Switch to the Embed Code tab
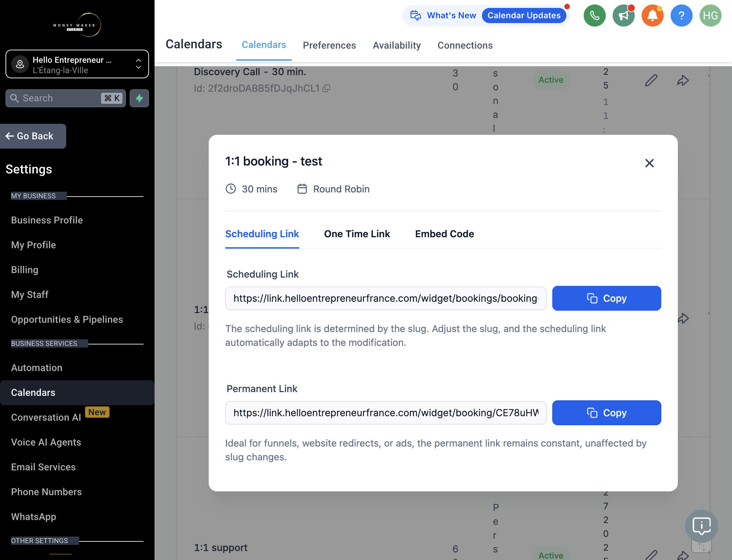732x560 pixels. (x=444, y=234)
